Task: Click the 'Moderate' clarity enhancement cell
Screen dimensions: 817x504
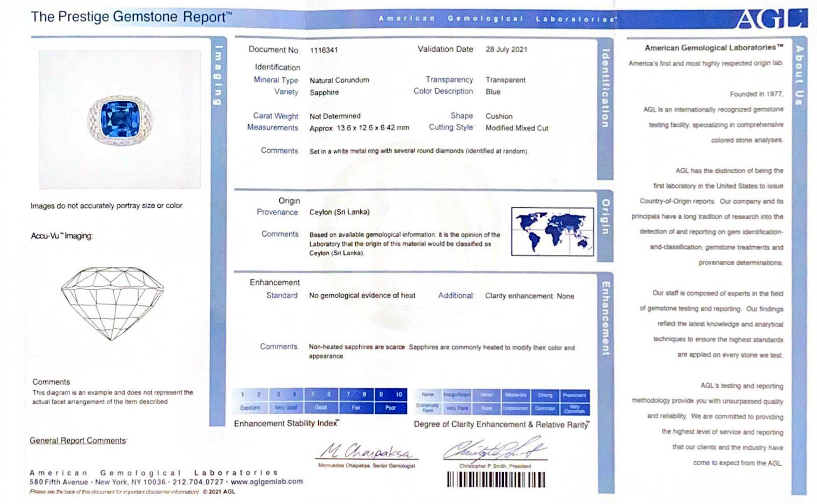Action: tap(516, 395)
